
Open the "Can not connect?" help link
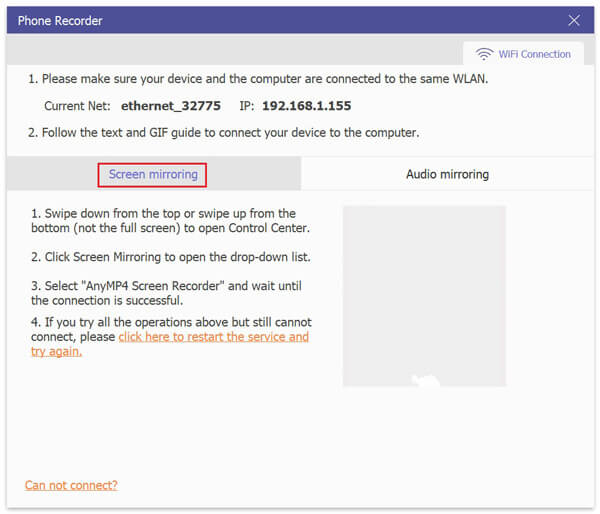71,485
